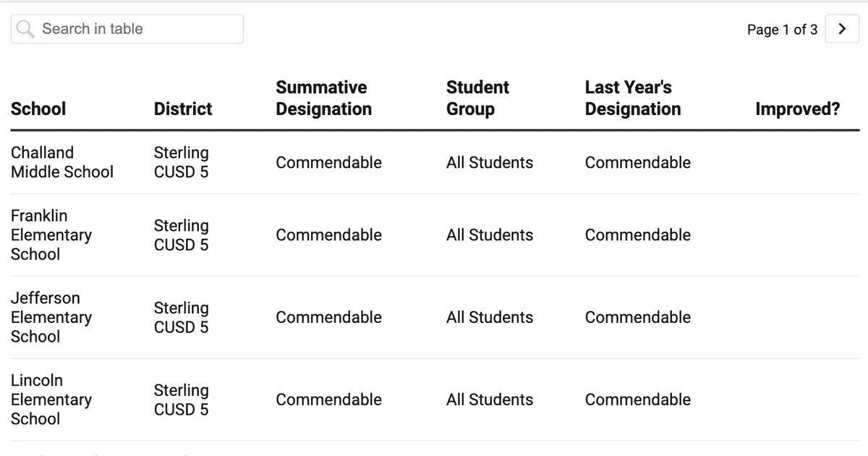Click All Students in the Franklin Elementary row
Screen dimensions: 868x456
point(490,235)
